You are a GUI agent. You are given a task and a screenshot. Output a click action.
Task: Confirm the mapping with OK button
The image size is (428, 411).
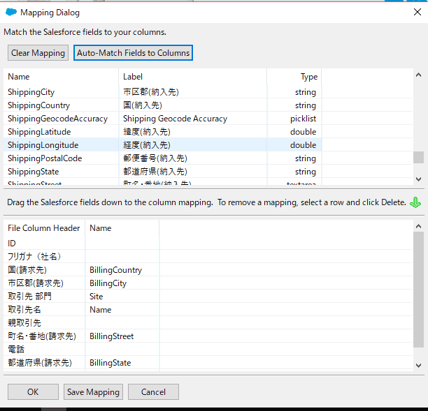click(33, 392)
